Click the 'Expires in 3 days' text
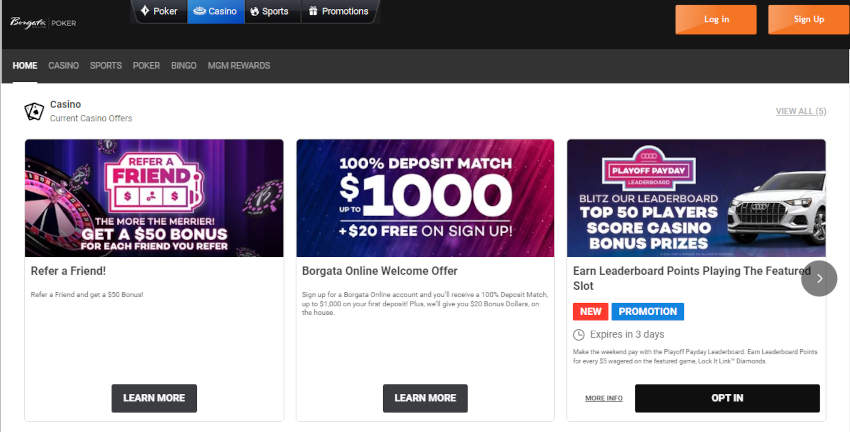The image size is (850, 432). (x=627, y=334)
